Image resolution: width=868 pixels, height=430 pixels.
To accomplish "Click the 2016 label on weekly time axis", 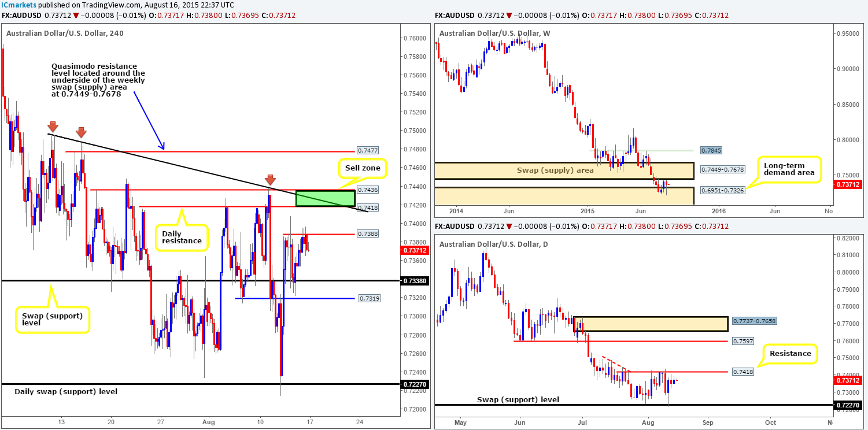I will [719, 211].
